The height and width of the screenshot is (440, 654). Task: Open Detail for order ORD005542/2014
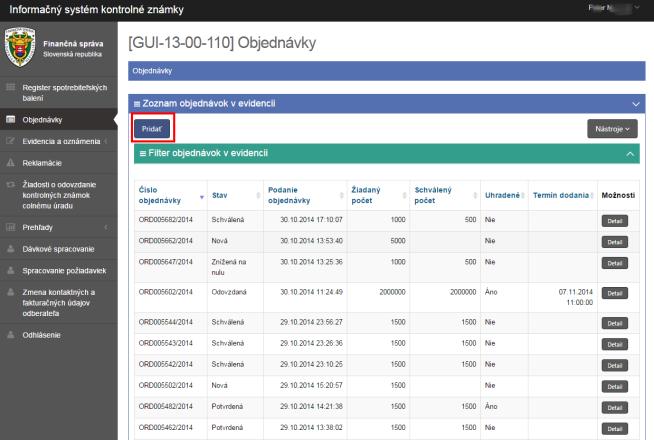(614, 366)
